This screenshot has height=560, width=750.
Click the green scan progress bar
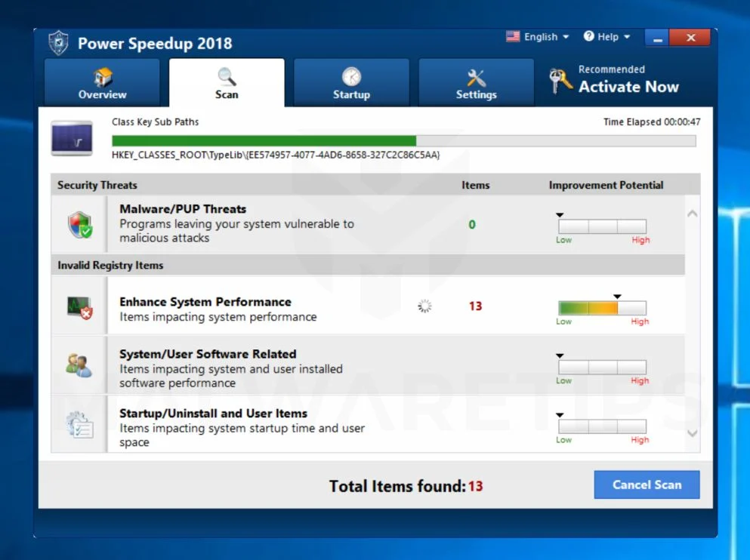click(403, 140)
